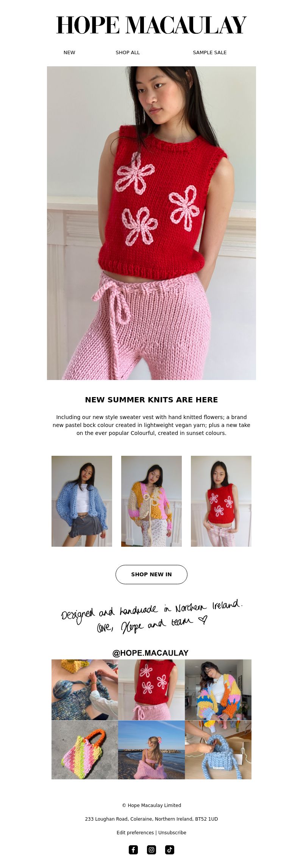Viewport: 303px width, 868px height.
Task: Open the Instagram icon in footer
Action: click(x=151, y=850)
